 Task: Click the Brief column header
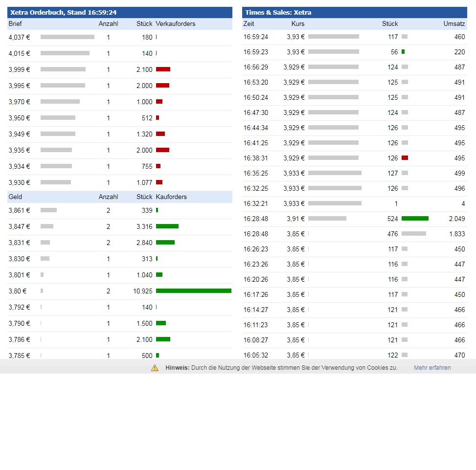click(15, 23)
